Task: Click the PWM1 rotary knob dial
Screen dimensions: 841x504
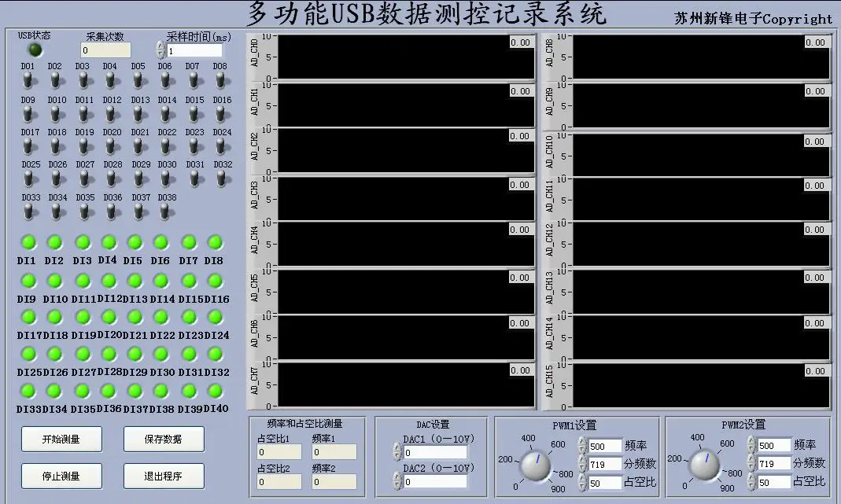Action: 536,465
